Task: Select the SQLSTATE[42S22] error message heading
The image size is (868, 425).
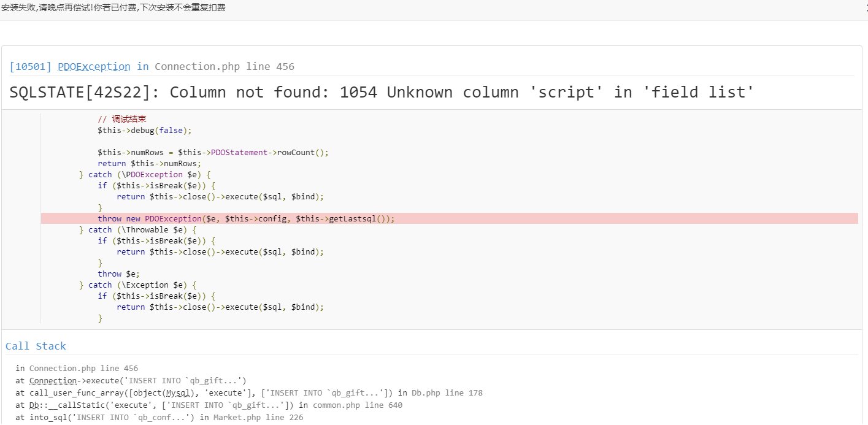Action: point(381,93)
